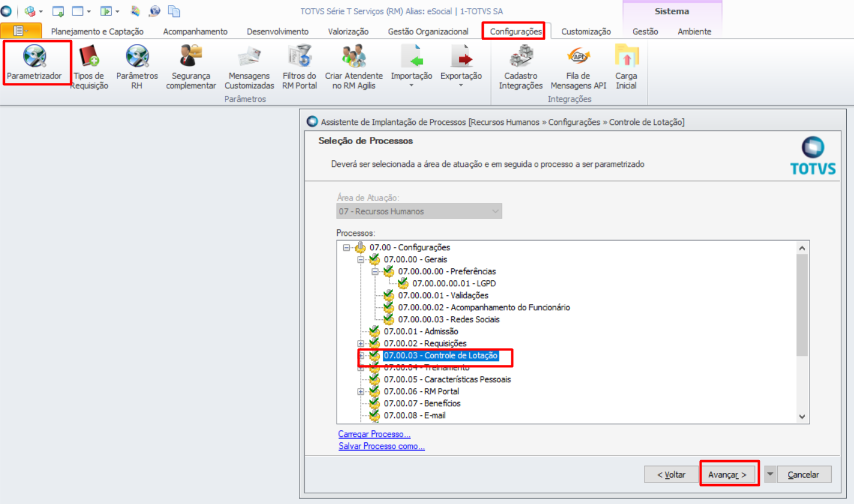Expand the 07.00.02 - Requisições node
This screenshot has width=854, height=504.
tap(361, 343)
